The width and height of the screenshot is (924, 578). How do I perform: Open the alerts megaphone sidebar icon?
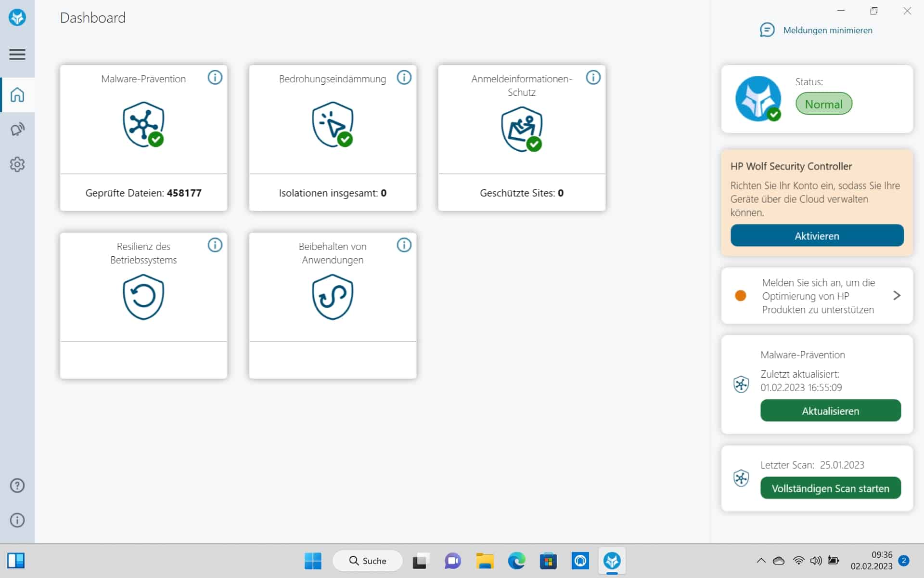[17, 130]
